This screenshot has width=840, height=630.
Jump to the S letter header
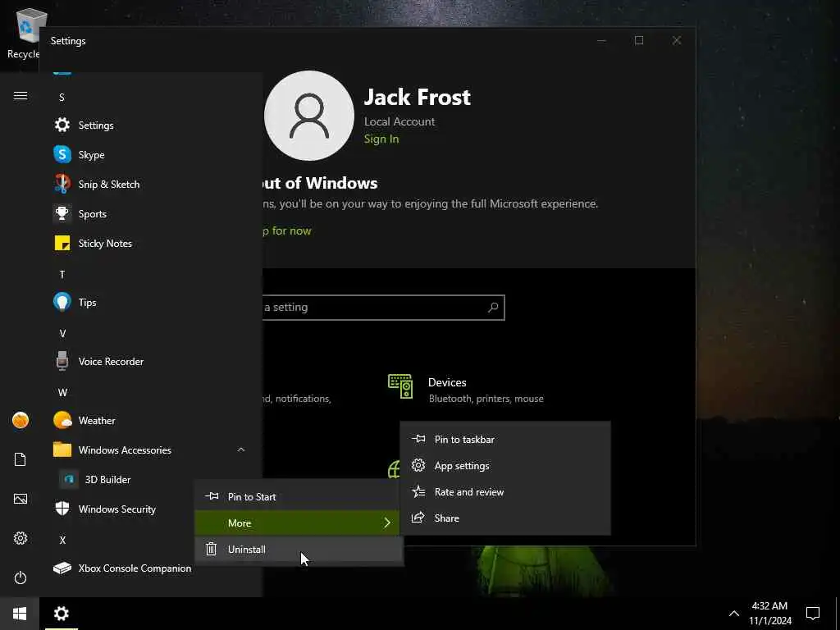pyautogui.click(x=62, y=97)
